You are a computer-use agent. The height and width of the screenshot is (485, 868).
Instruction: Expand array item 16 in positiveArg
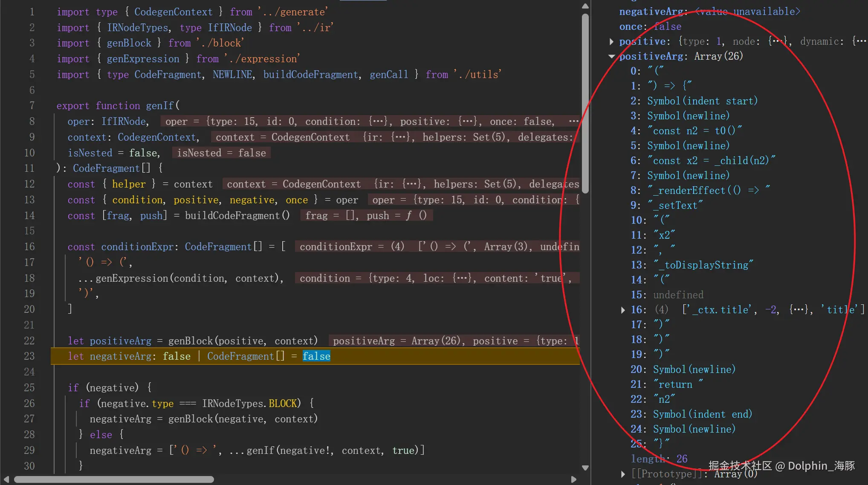[623, 310]
